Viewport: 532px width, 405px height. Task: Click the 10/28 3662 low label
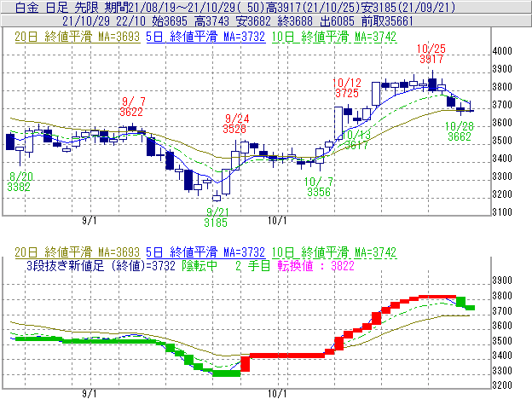pos(460,131)
